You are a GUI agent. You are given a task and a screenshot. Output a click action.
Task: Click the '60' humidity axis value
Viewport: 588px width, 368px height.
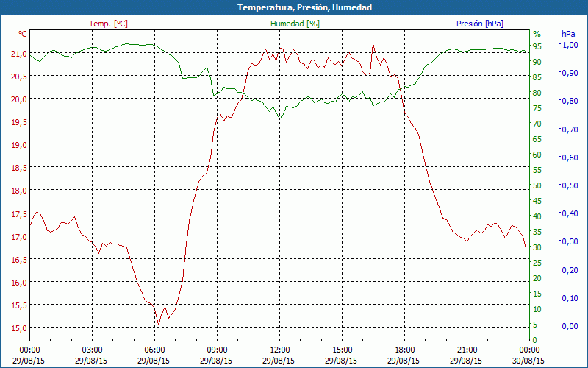(x=537, y=155)
